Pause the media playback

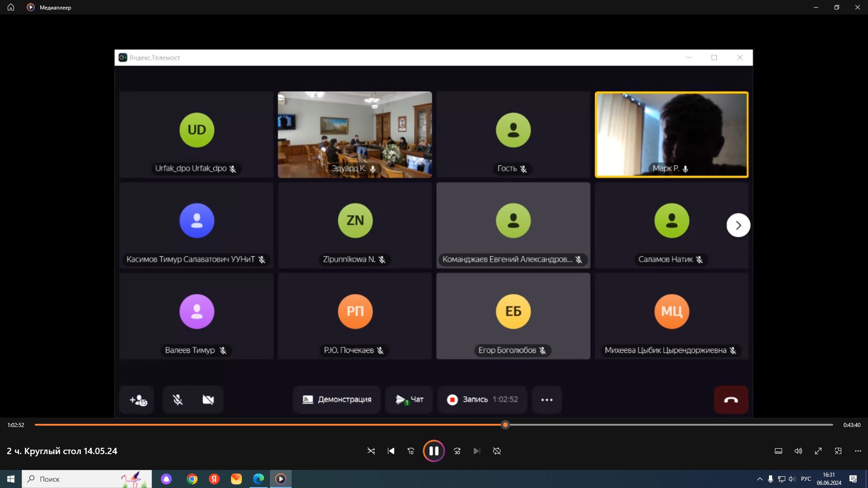click(x=434, y=451)
